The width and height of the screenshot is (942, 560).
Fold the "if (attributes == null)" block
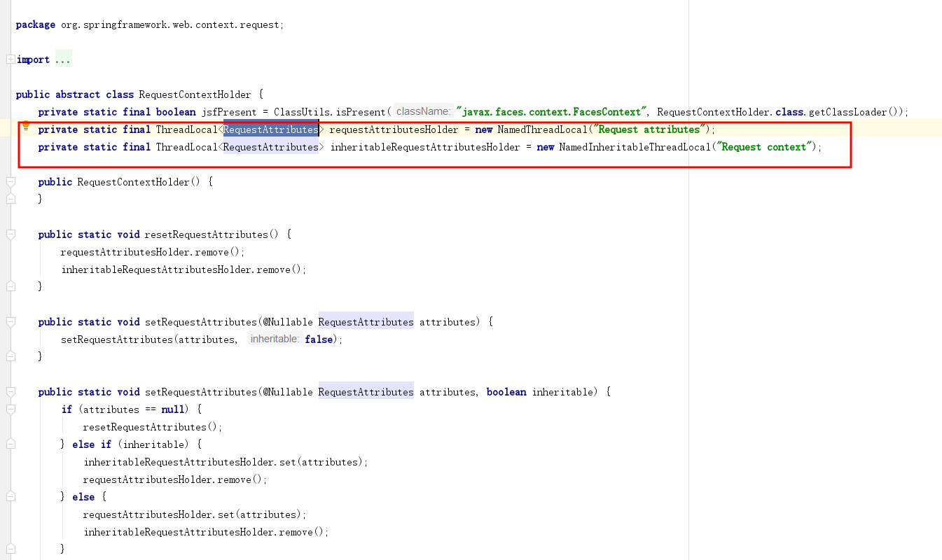(11, 409)
